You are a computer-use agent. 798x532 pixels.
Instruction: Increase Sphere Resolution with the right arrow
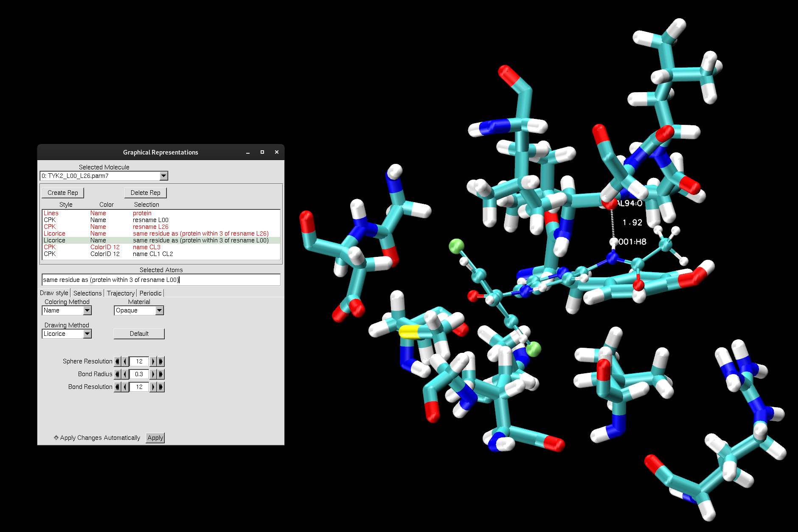click(x=153, y=361)
